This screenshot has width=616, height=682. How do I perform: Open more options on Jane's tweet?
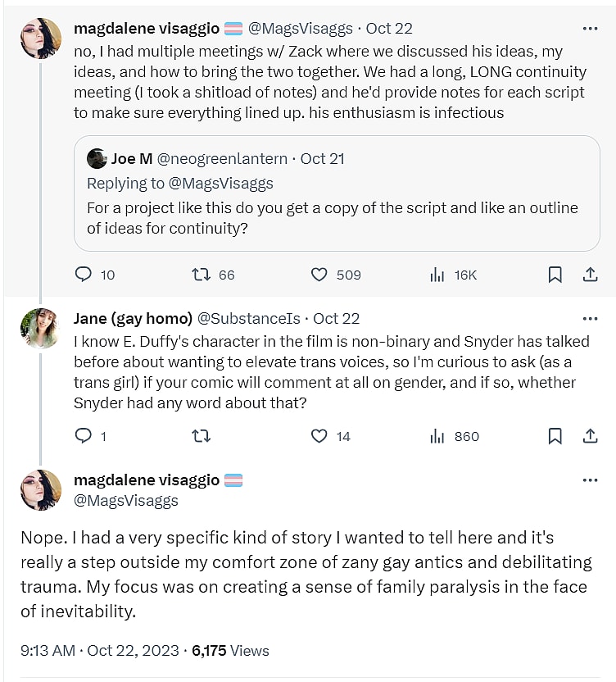point(589,318)
